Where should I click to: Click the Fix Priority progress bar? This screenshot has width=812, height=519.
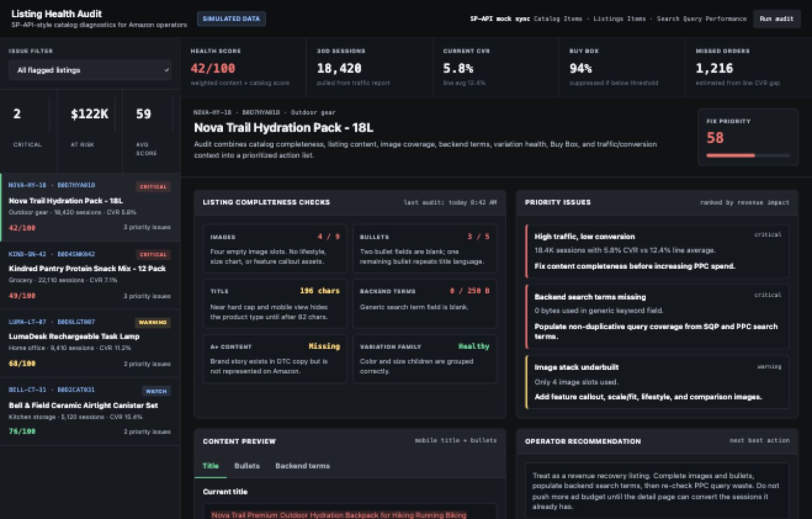(x=748, y=155)
